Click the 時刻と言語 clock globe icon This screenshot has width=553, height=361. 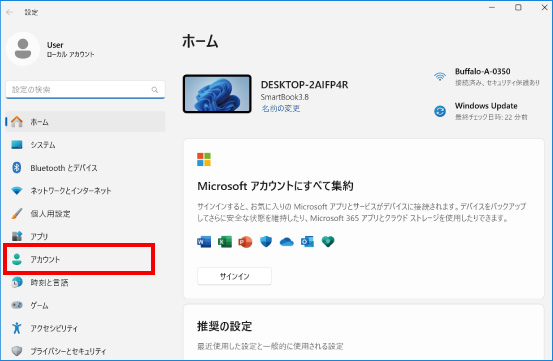(x=17, y=282)
